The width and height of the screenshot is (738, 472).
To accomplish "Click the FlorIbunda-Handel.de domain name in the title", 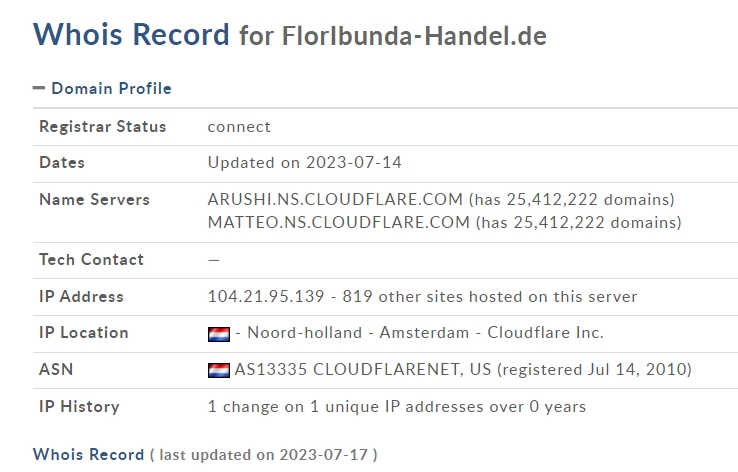I will (x=414, y=36).
